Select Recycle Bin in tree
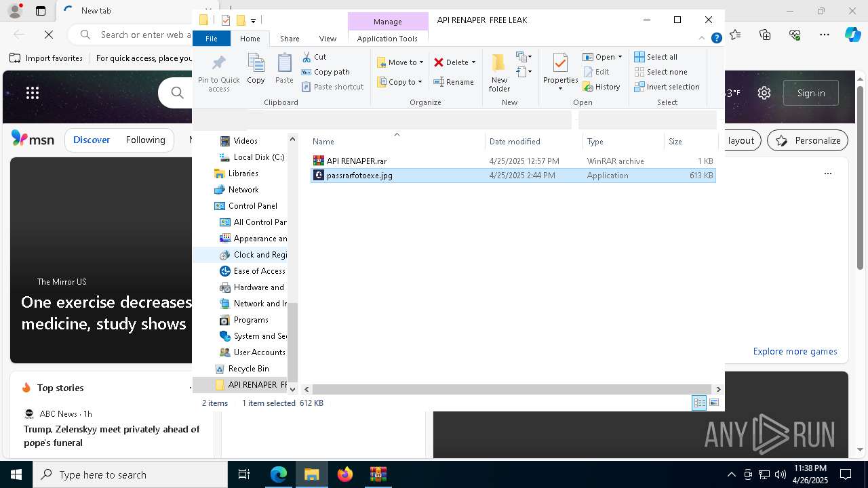This screenshot has width=868, height=488. click(x=248, y=369)
